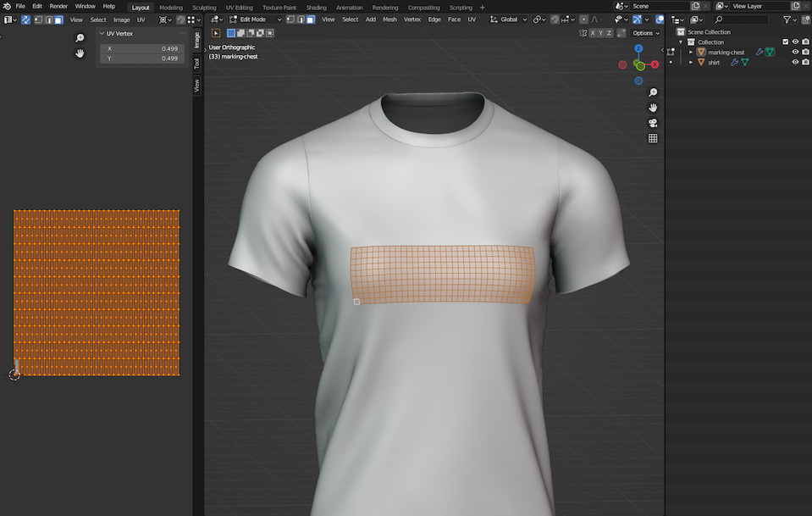Disable Collection checkbox in the outliner
812x516 pixels.
click(x=785, y=42)
